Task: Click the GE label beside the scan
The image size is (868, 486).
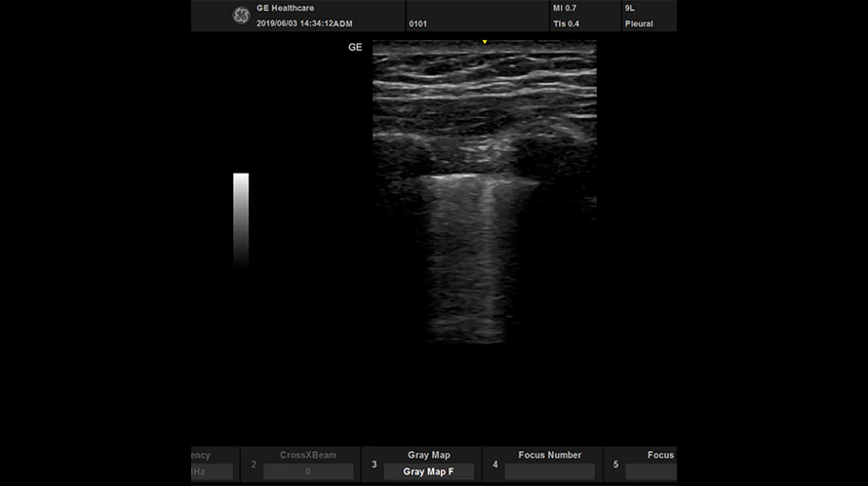Action: [x=355, y=47]
